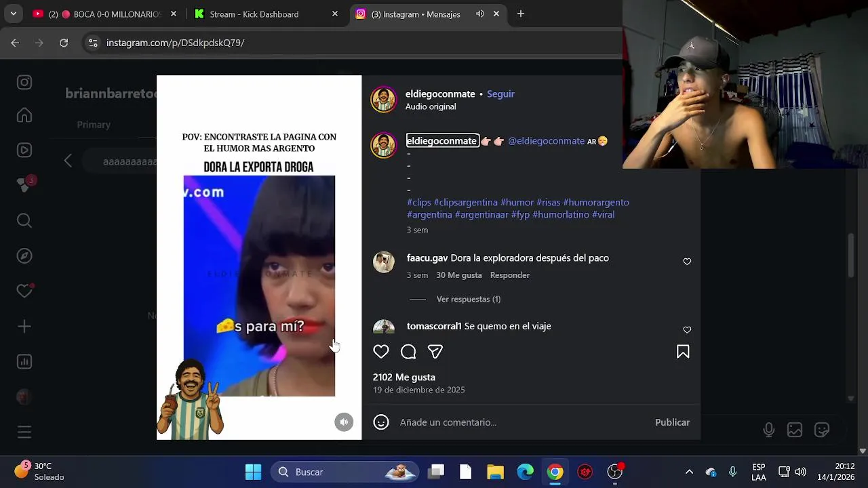The width and height of the screenshot is (868, 488).
Task: Switch to Stream - Kick Dashboard tab
Action: click(x=265, y=14)
